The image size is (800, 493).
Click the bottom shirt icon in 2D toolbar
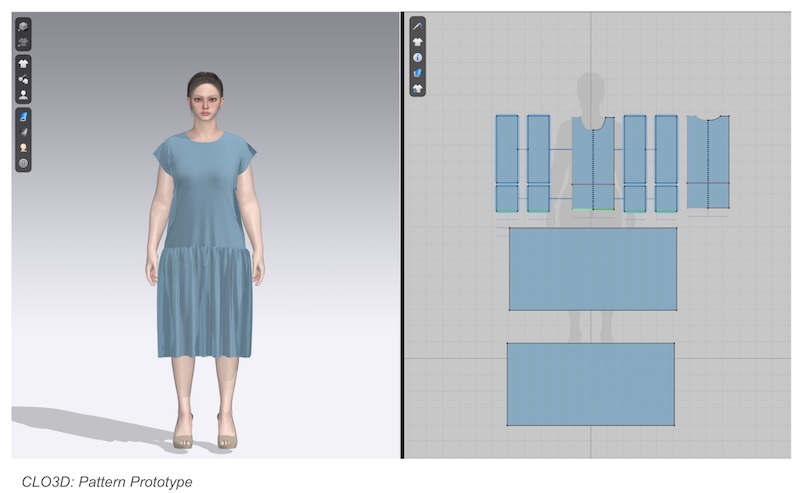tap(418, 88)
